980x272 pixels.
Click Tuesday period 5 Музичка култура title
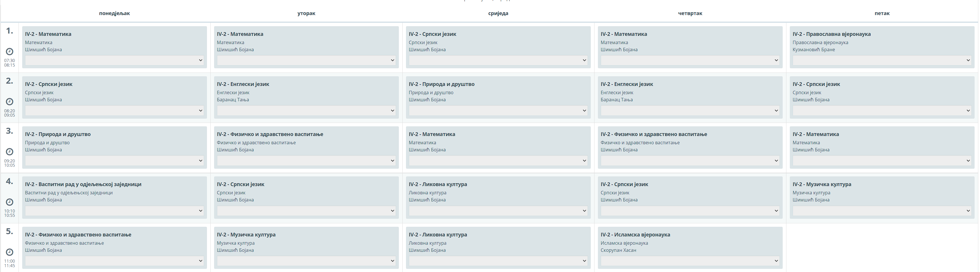click(x=246, y=235)
